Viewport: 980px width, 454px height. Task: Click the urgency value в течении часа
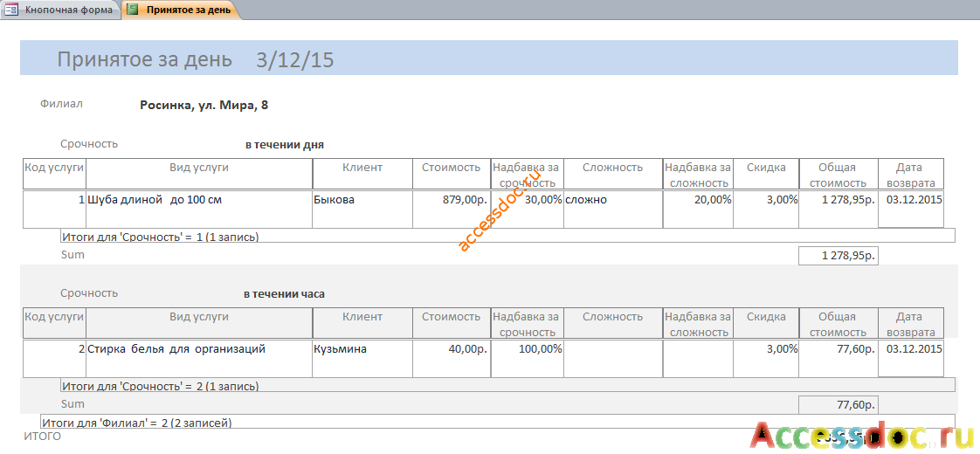tap(285, 293)
